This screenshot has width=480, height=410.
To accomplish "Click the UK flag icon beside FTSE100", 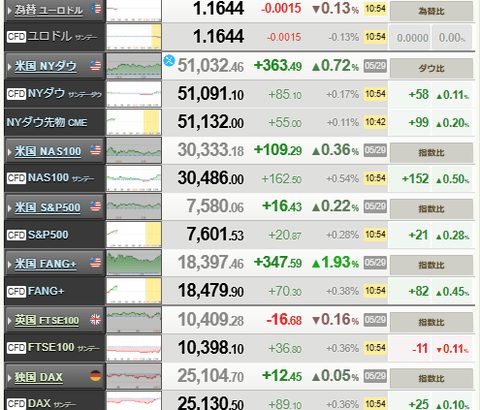I will coord(95,319).
